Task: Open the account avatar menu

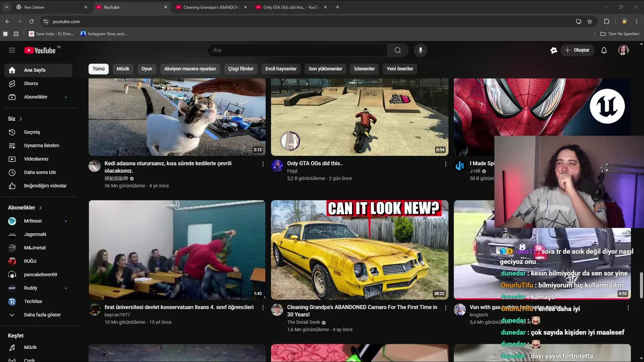Action: [623, 50]
